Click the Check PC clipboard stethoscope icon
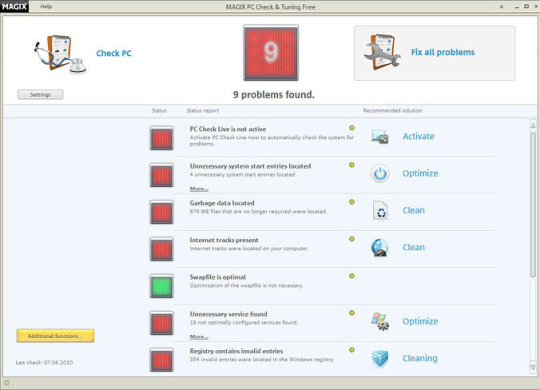540x390 pixels. pyautogui.click(x=60, y=54)
